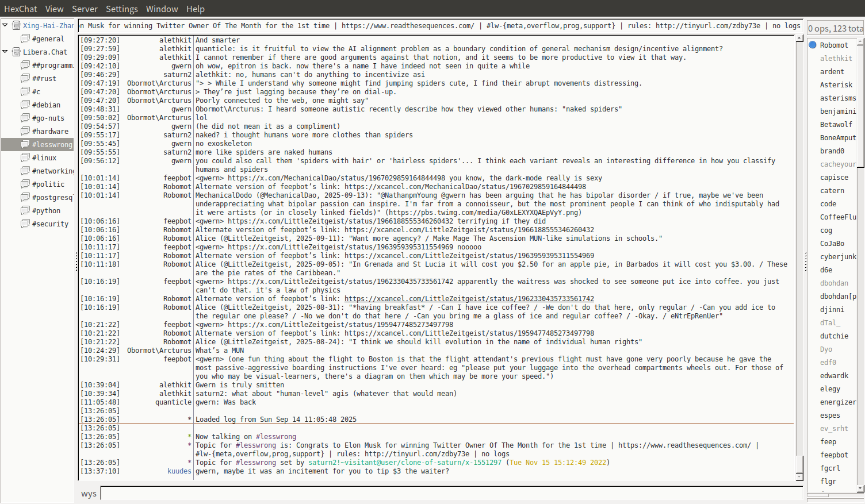Viewport: 865px width, 504px height.
Task: Open the MechanicalDao x.com status link
Action: 336,178
